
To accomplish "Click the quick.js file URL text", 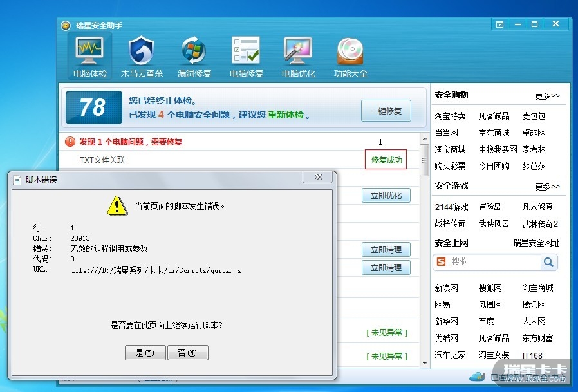I will (x=156, y=270).
